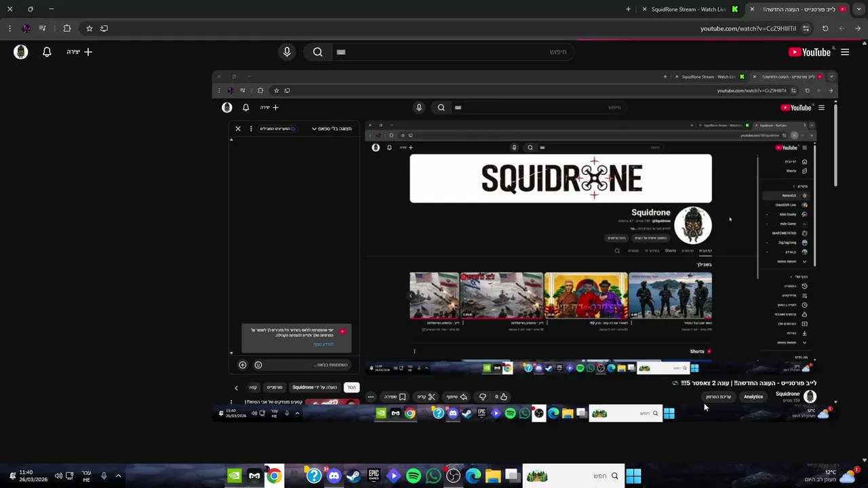Open the purple play-arrow app on the taskbar
The width and height of the screenshot is (868, 488).
(393, 476)
